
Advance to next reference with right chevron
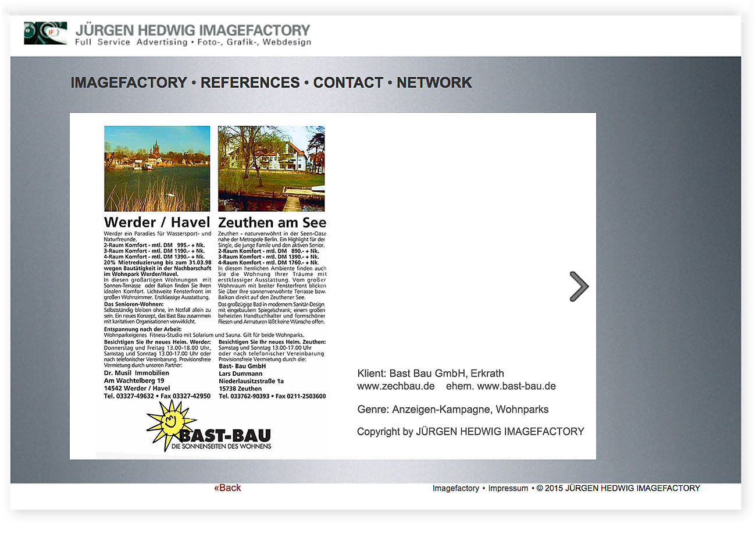click(x=579, y=286)
